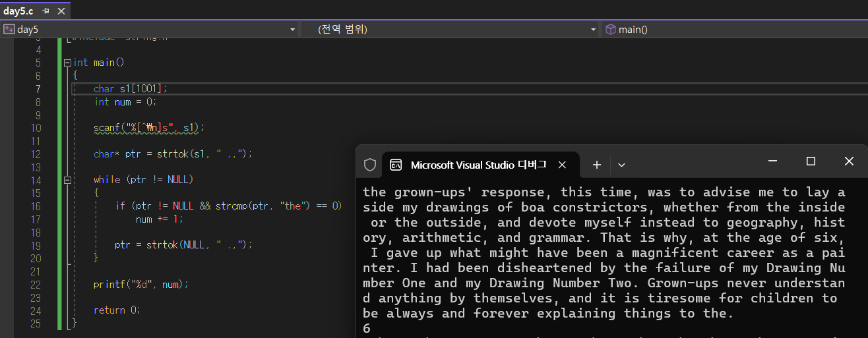Minimize the debug console window
The image size is (868, 338).
(x=773, y=161)
